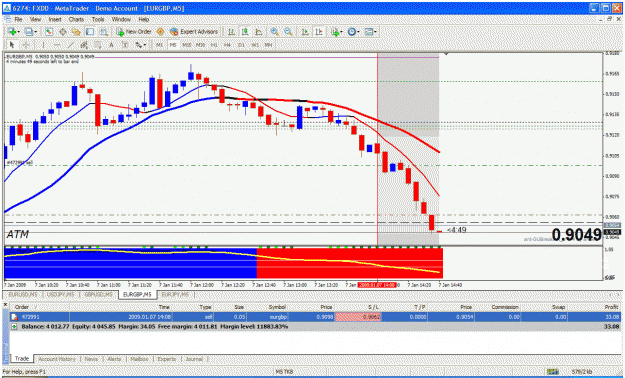Switch timeframe to M15
The height and width of the screenshot is (378, 625).
point(187,45)
